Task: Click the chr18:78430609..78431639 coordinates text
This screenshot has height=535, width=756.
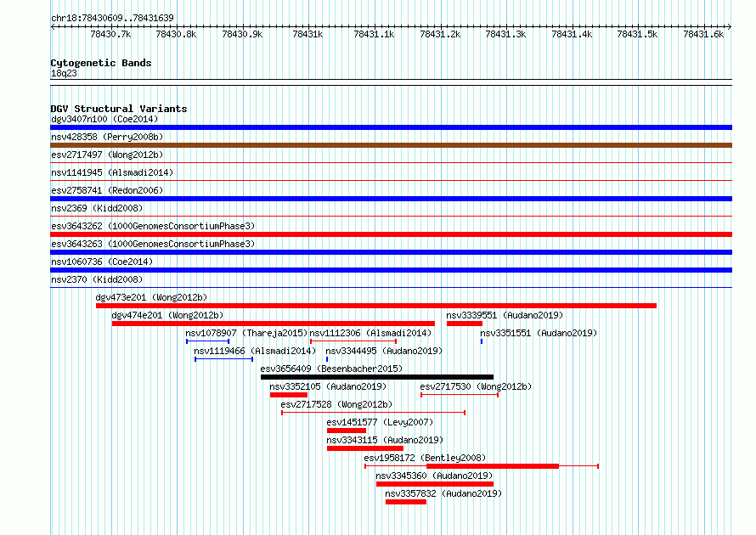Action: [112, 18]
